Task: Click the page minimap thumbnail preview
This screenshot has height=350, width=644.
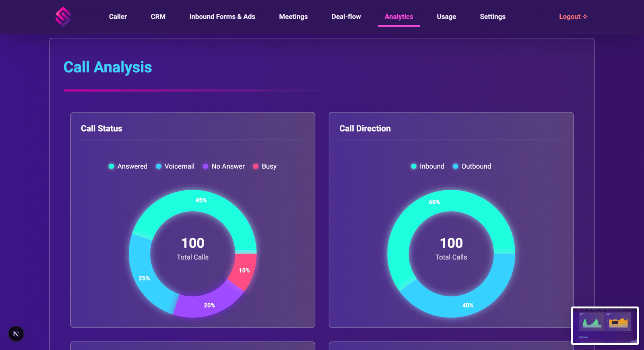Action: coord(605,326)
